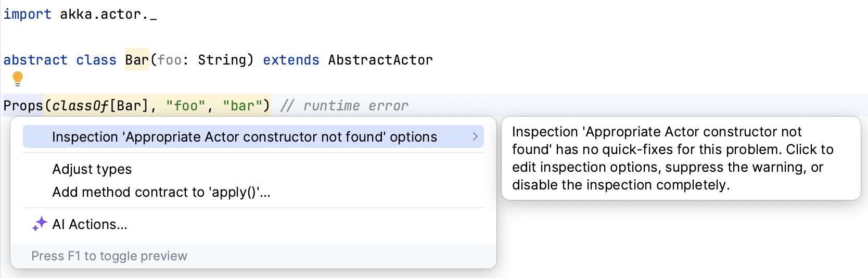The height and width of the screenshot is (278, 868).
Task: Click the "foo" string literal argument
Action: 186,106
